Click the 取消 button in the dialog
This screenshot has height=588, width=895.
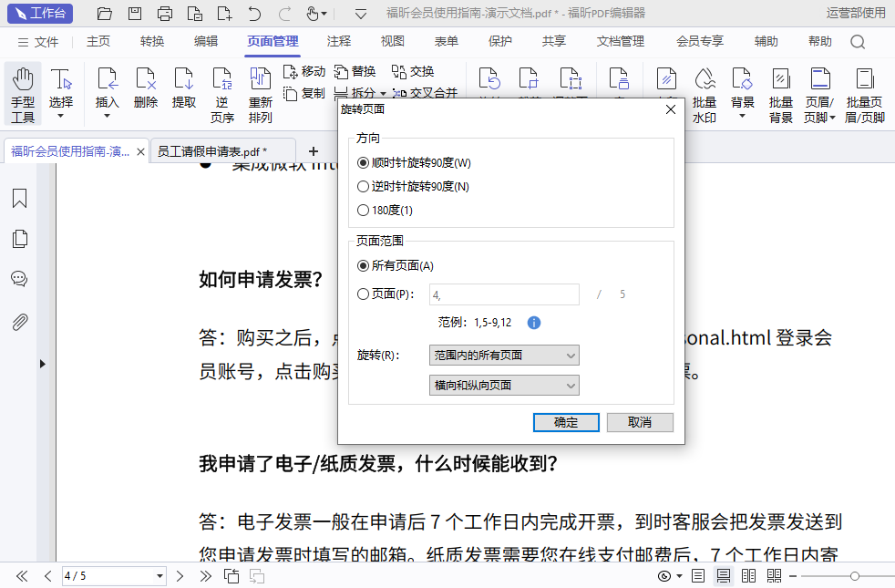(640, 422)
